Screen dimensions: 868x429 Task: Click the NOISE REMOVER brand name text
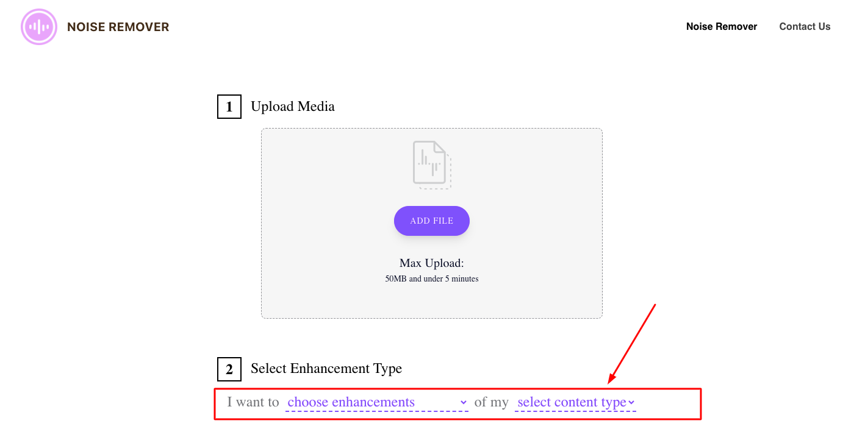tap(118, 27)
